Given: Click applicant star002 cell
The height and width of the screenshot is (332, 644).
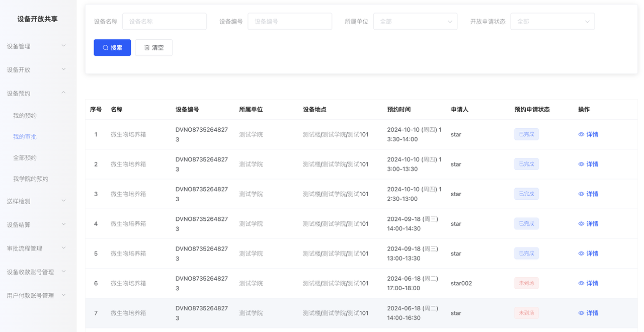Looking at the screenshot, I should click(461, 283).
